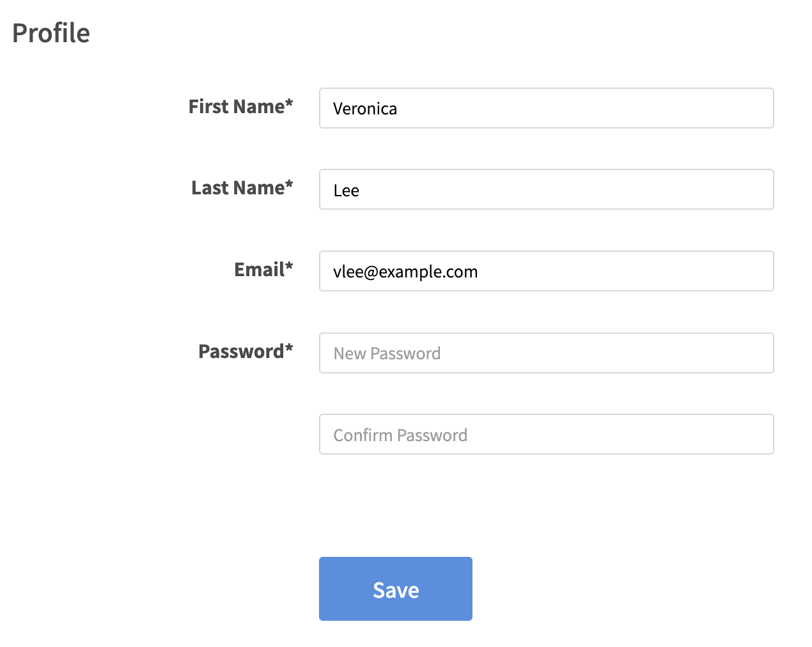Click the Email label text

point(259,270)
